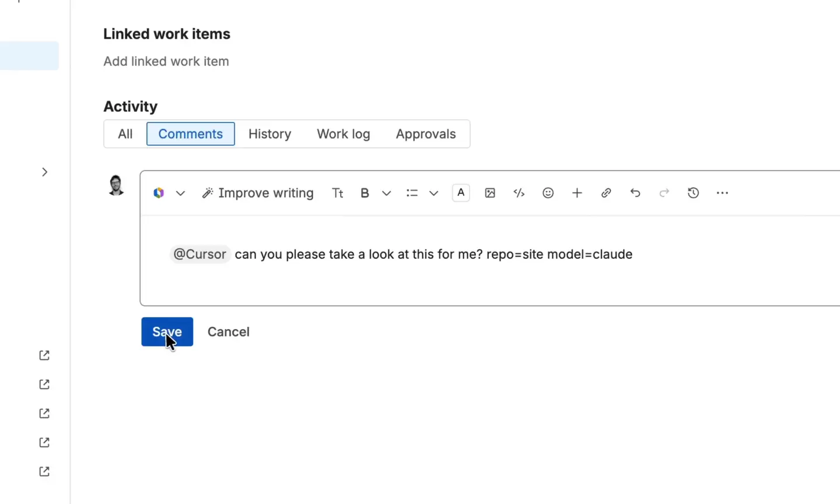
Task: Click the Activity heading
Action: [x=131, y=107]
